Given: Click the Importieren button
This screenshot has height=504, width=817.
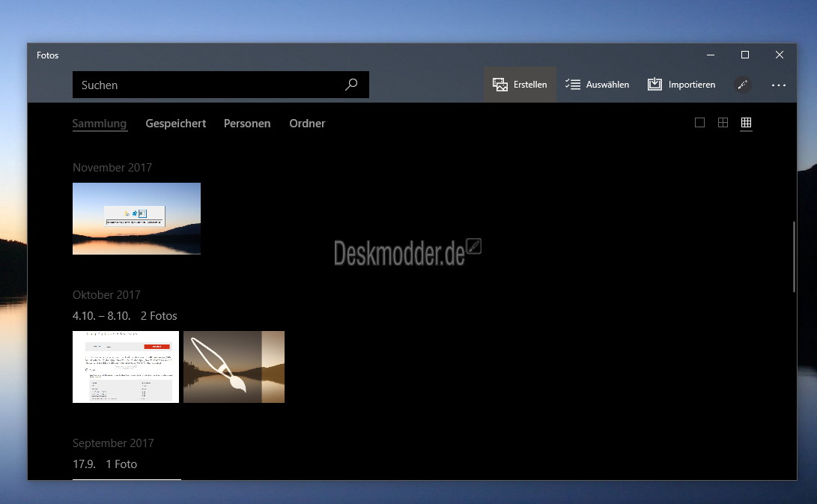Looking at the screenshot, I should pos(681,85).
